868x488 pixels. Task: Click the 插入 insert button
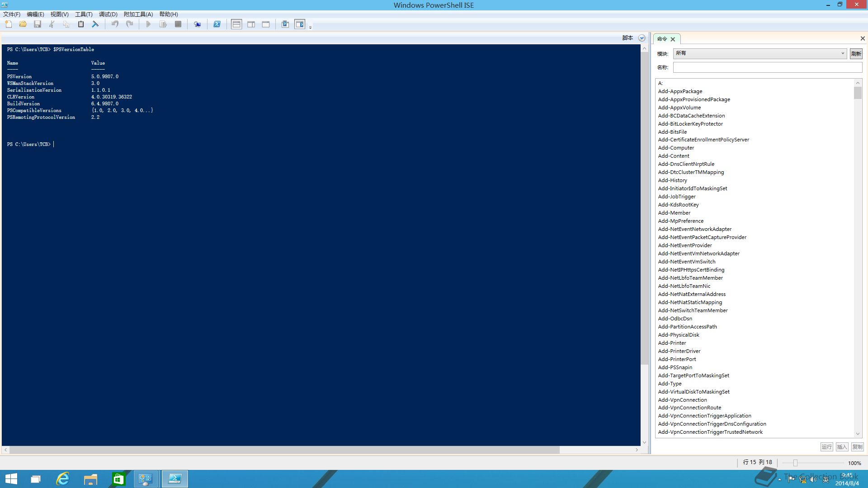click(x=842, y=447)
